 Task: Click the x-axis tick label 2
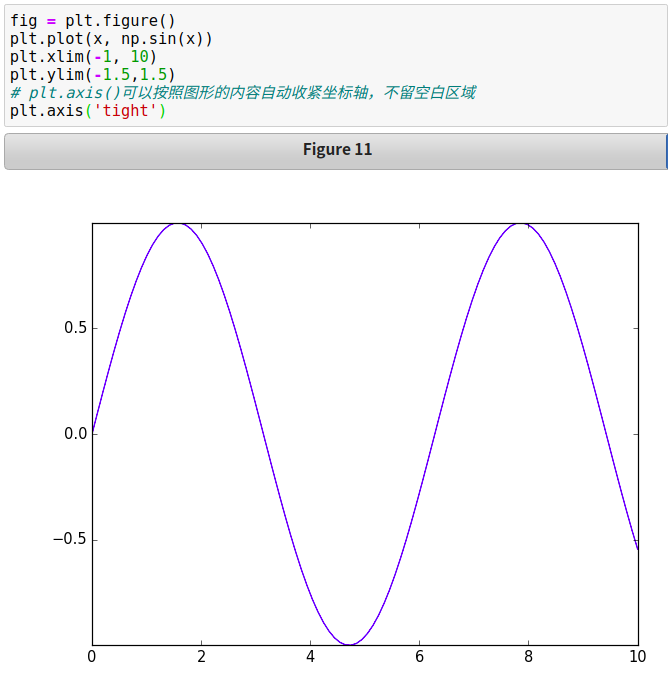tap(201, 657)
